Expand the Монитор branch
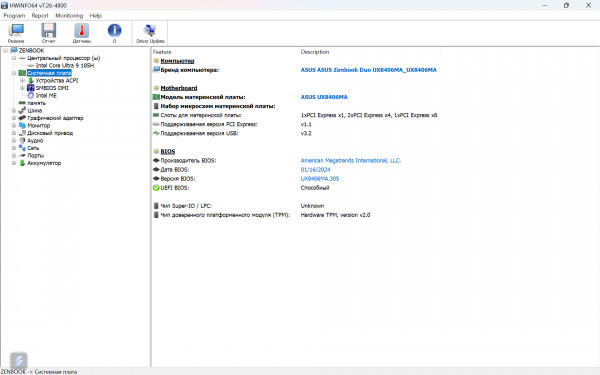Image resolution: width=600 pixels, height=375 pixels. coord(14,126)
